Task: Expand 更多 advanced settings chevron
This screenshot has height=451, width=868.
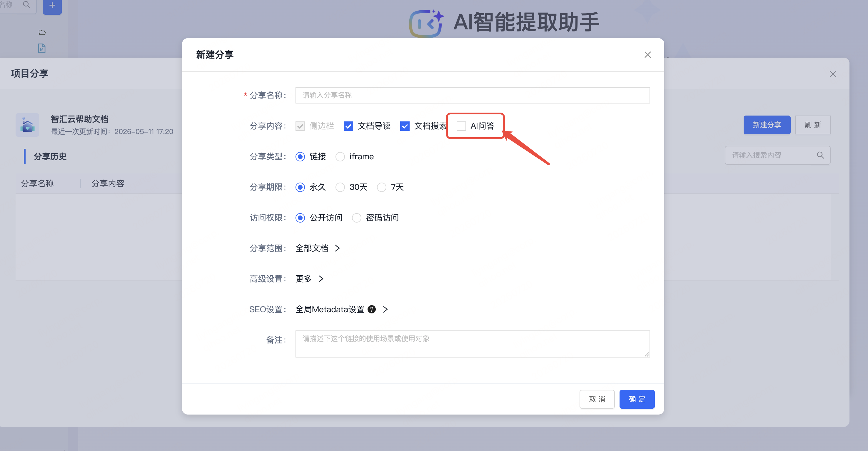Action: coord(321,279)
